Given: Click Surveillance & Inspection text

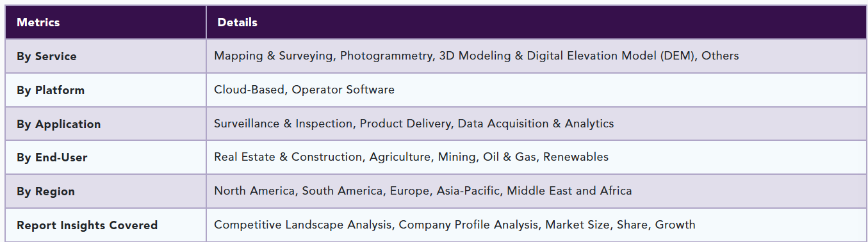Looking at the screenshot, I should pyautogui.click(x=283, y=124).
